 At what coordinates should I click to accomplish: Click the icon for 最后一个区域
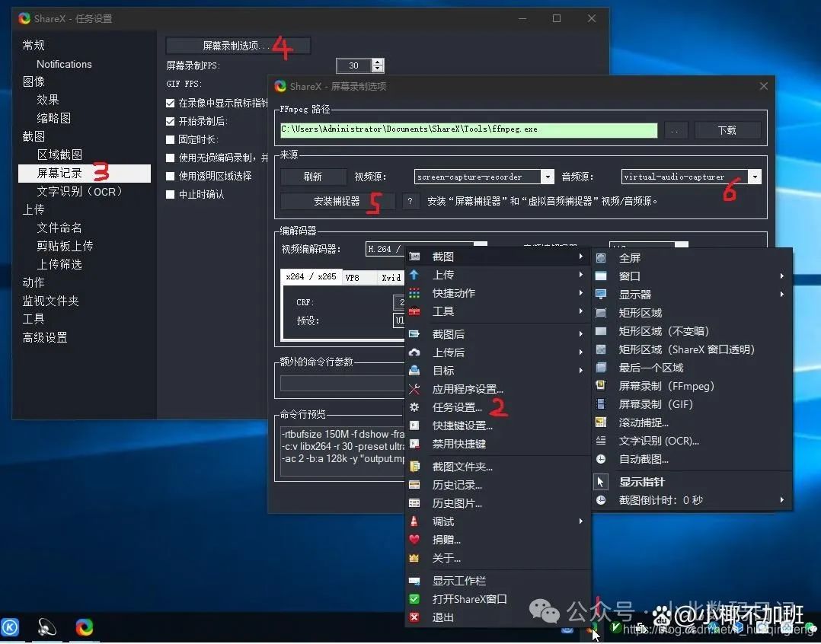click(x=601, y=368)
